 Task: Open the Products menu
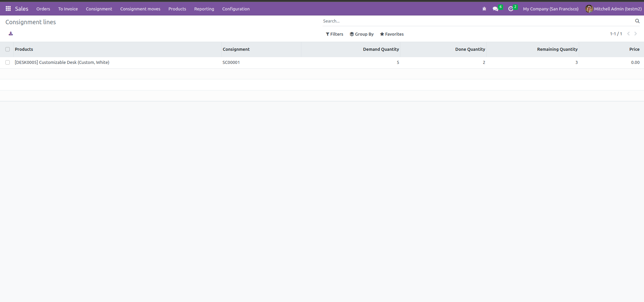[177, 9]
